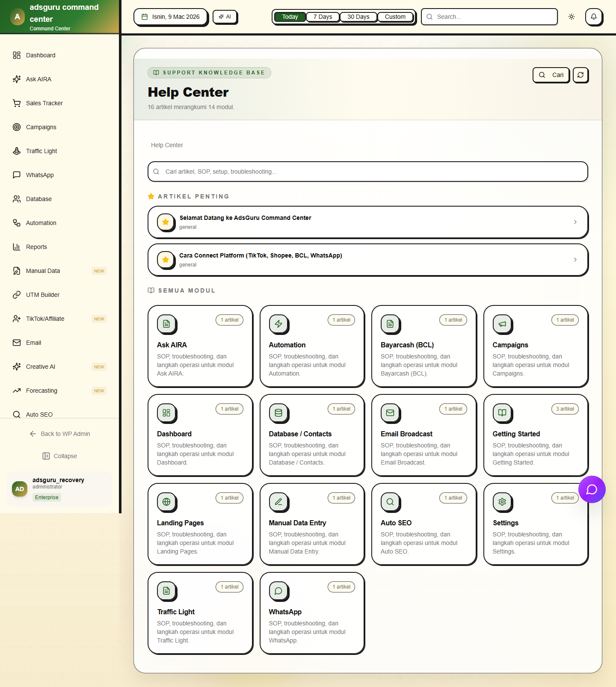The height and width of the screenshot is (687, 616).
Task: Open the Automation module bolt icon
Action: pyautogui.click(x=278, y=324)
